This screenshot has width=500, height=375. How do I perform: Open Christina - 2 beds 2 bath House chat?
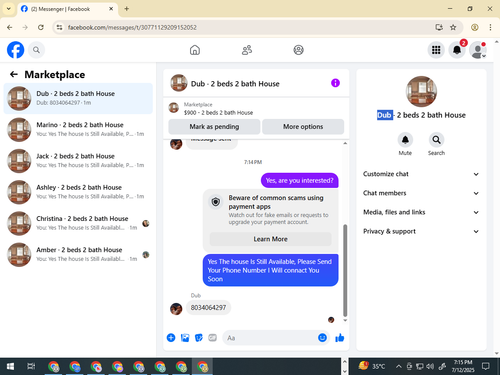pyautogui.click(x=78, y=223)
